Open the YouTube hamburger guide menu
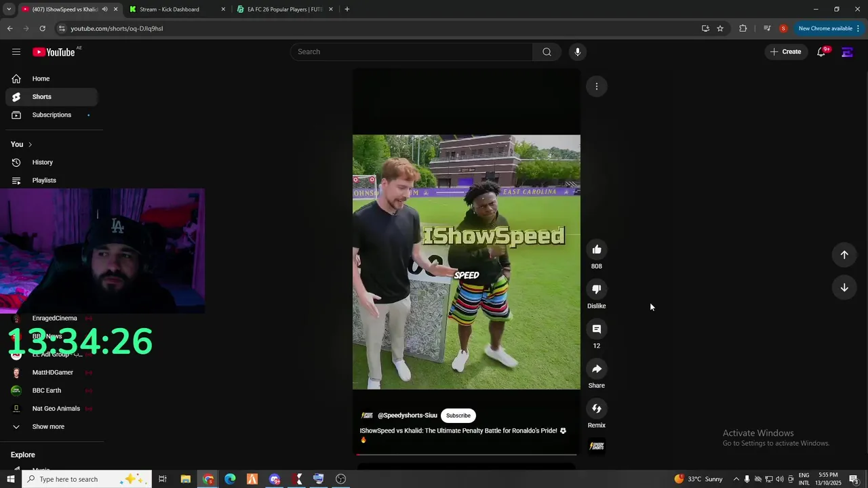Image resolution: width=868 pixels, height=488 pixels. pos(16,52)
